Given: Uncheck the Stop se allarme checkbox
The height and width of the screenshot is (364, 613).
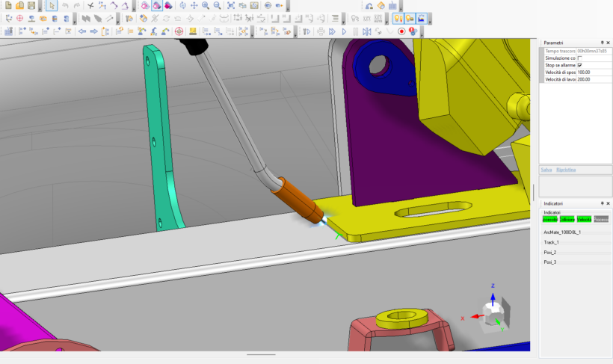Looking at the screenshot, I should click(x=580, y=65).
